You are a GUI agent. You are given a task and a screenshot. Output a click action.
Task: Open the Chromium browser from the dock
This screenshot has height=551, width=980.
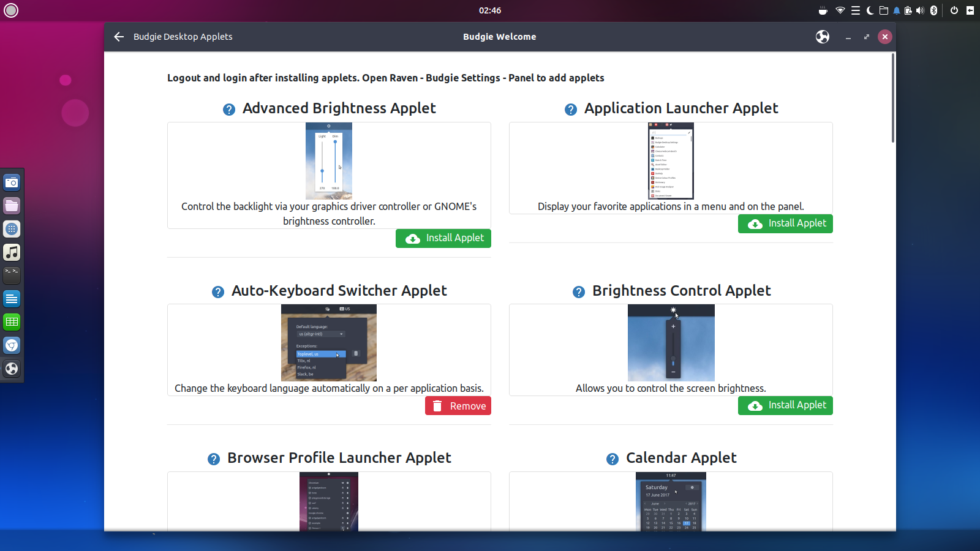tap(12, 345)
